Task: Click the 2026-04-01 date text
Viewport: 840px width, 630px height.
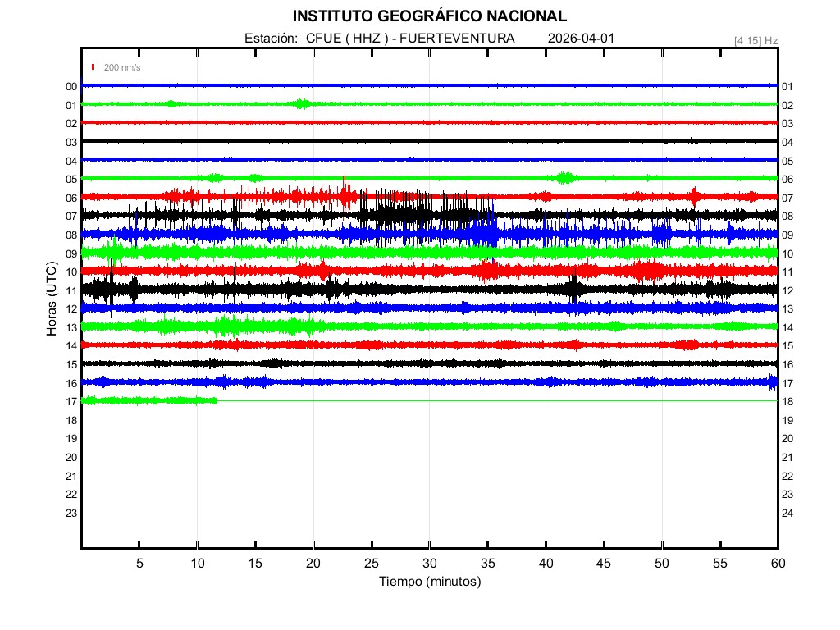Action: 581,39
